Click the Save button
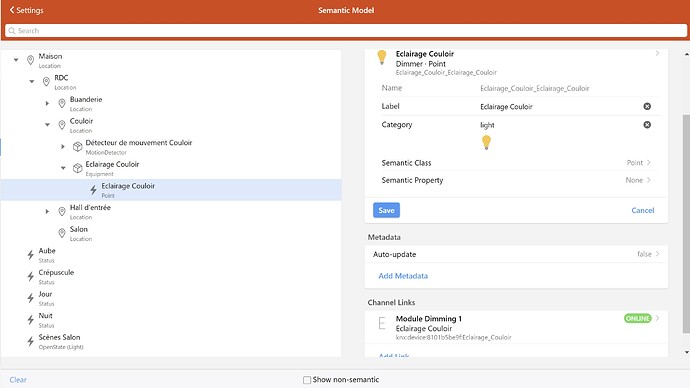Image resolution: width=690 pixels, height=388 pixels. (386, 210)
